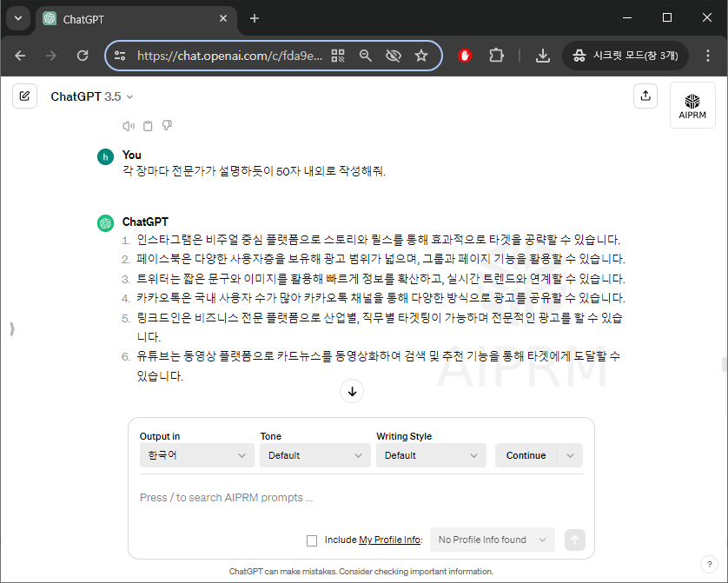Open zoom magnifier in address bar

(x=366, y=56)
